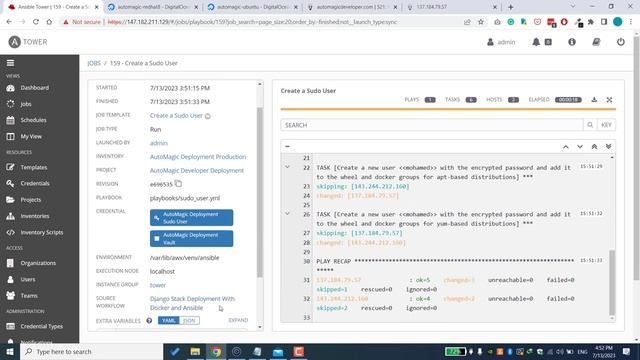Click the logout power icon
Viewport: 640px width, 360px height.
click(621, 42)
